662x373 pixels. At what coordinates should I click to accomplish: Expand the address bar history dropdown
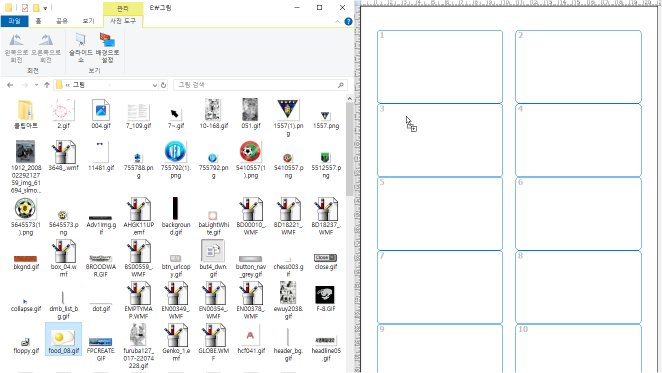pos(155,85)
